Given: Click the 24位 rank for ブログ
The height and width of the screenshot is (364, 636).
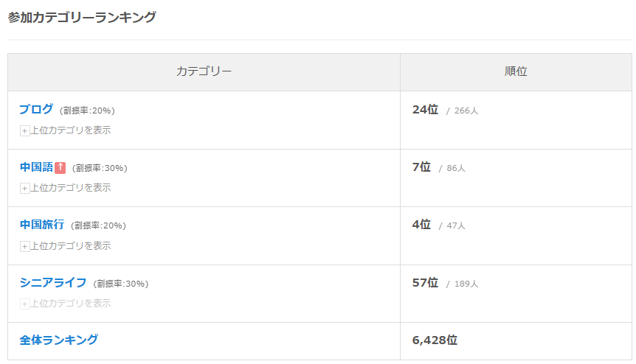Looking at the screenshot, I should pyautogui.click(x=425, y=110).
